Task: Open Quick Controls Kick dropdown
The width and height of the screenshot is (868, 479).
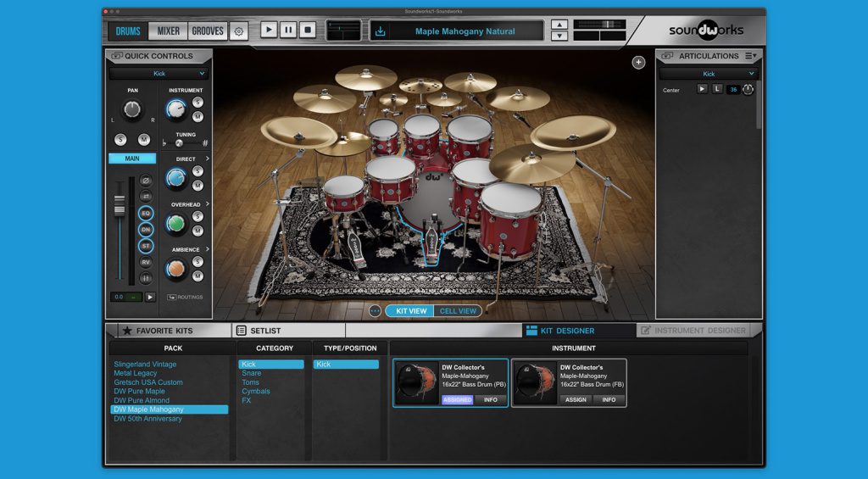Action: (x=159, y=74)
